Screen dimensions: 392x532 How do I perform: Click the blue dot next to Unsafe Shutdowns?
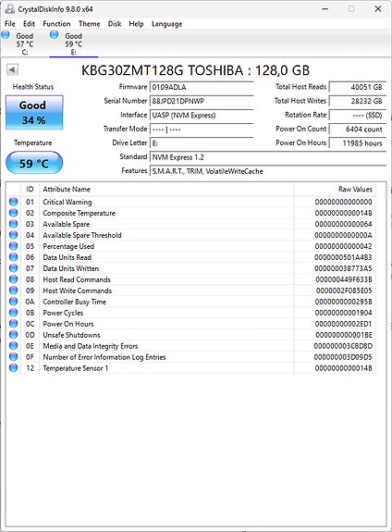(13, 335)
